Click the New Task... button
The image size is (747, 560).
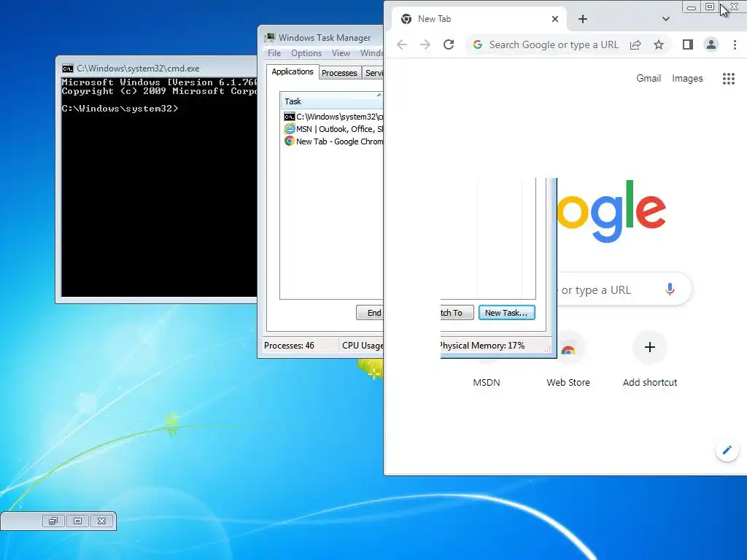(506, 313)
